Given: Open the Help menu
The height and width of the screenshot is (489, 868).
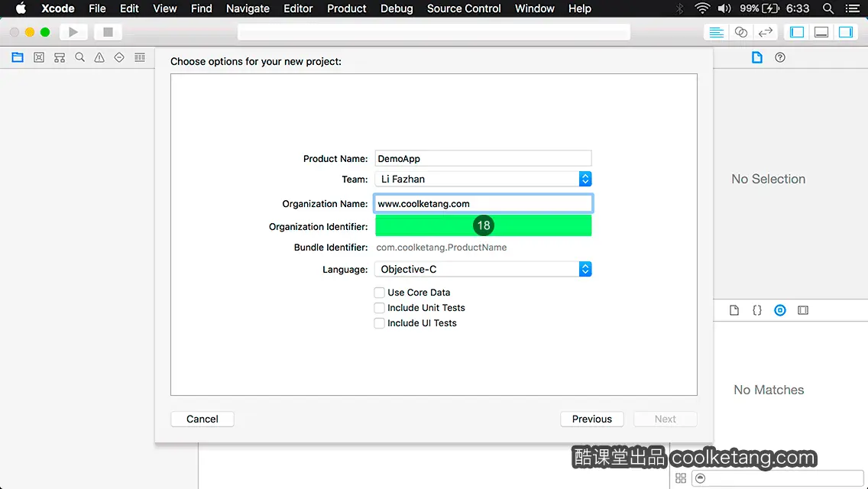Looking at the screenshot, I should coord(580,8).
